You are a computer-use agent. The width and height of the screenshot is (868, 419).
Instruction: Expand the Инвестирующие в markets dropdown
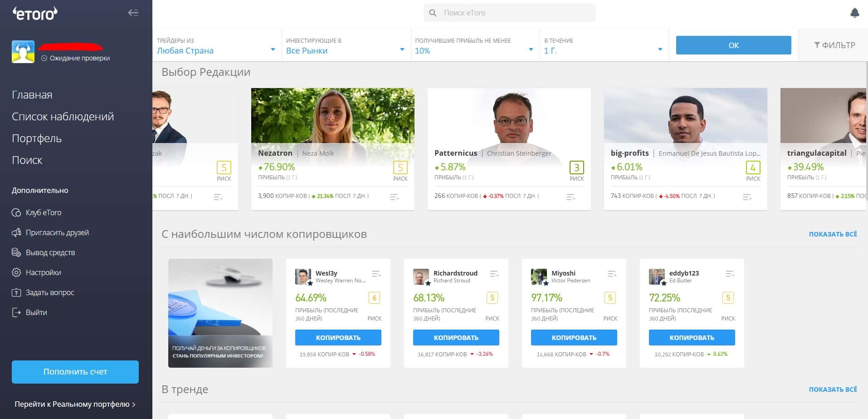click(x=346, y=45)
